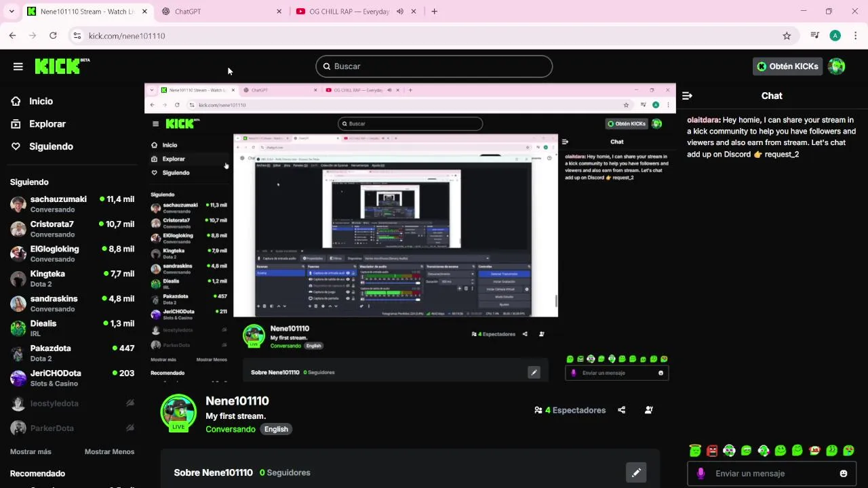
Task: Insert the red angry face emote
Action: coord(712,450)
